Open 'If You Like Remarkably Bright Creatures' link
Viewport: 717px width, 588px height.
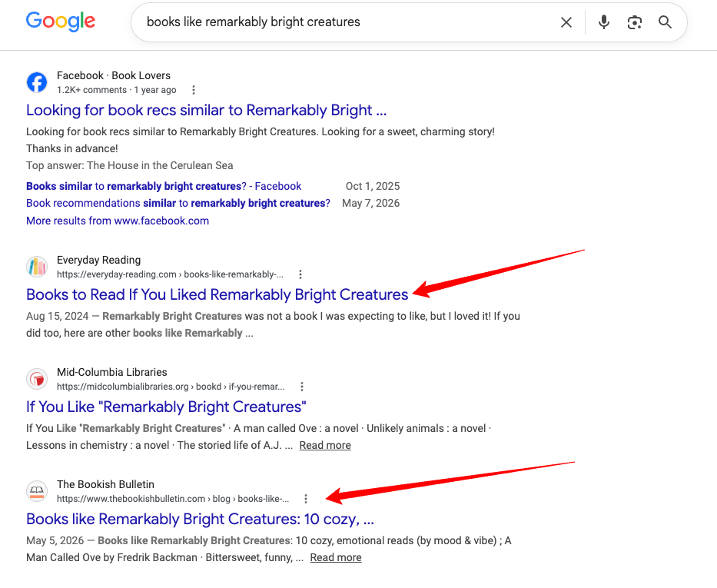(x=166, y=407)
